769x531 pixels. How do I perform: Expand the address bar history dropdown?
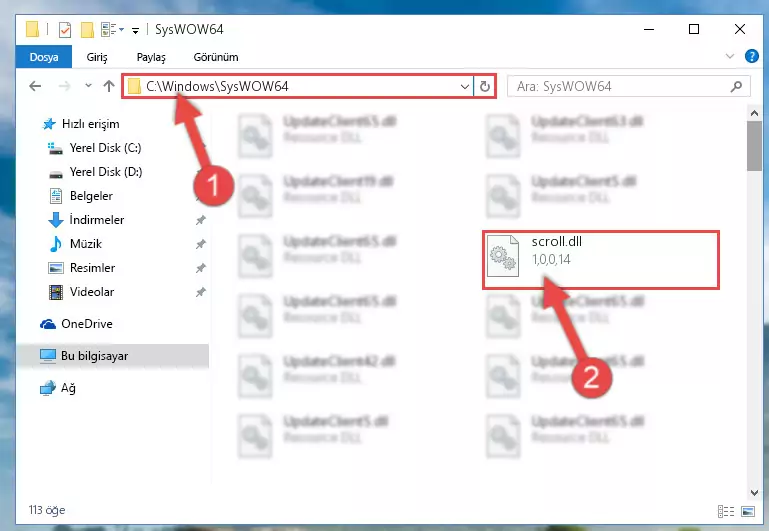[464, 87]
